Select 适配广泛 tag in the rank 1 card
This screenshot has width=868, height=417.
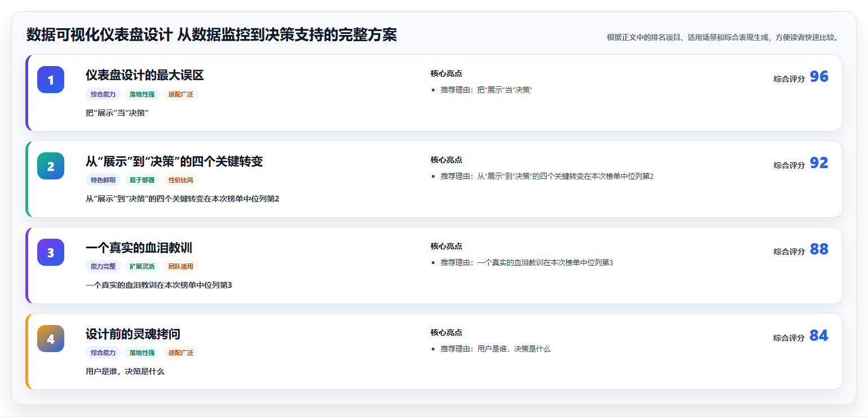coord(181,94)
